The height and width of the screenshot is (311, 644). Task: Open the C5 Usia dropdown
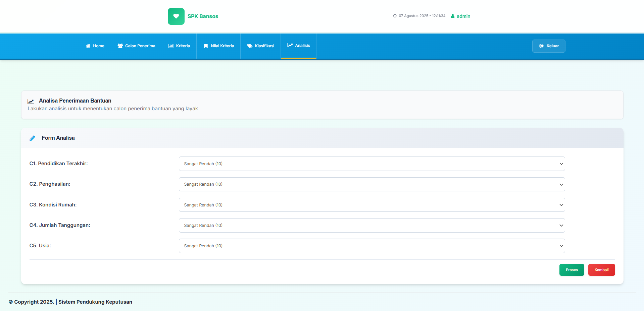tap(372, 246)
